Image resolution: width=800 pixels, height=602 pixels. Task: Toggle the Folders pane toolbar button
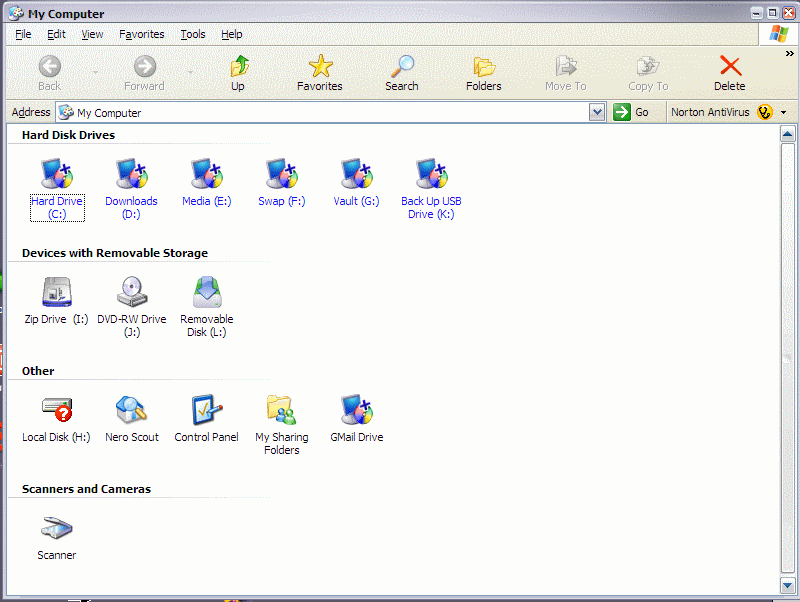(484, 73)
